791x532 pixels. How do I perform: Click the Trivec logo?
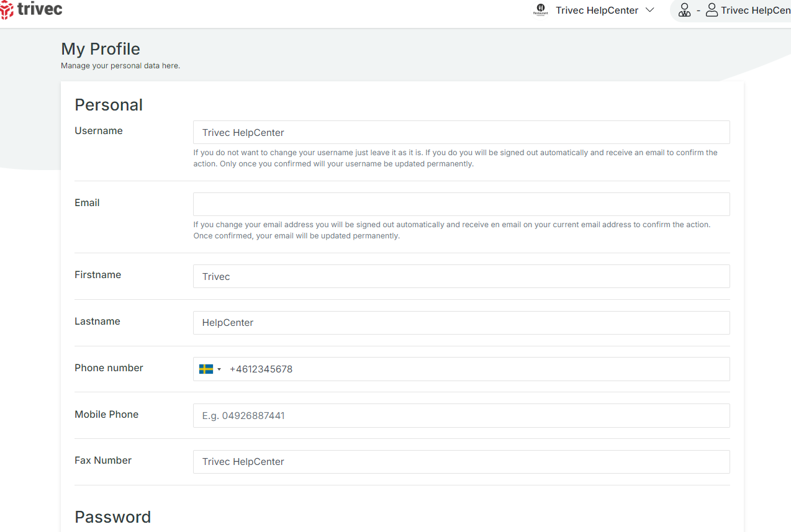pos(31,10)
